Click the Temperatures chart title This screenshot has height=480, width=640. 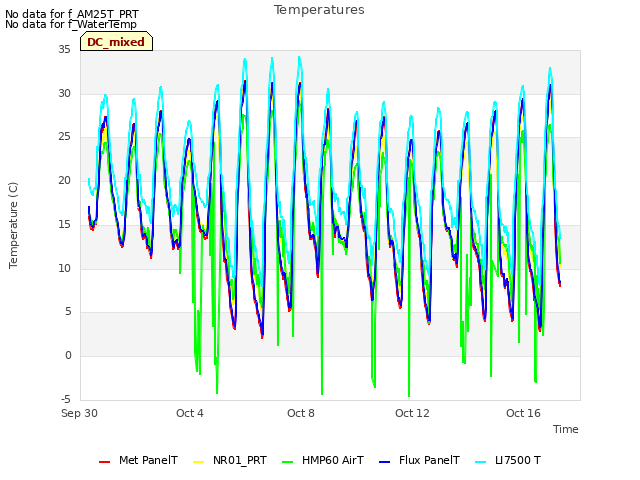(x=319, y=10)
